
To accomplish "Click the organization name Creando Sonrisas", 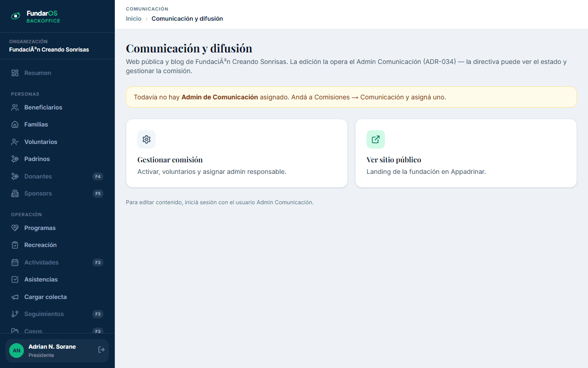I will (x=49, y=50).
